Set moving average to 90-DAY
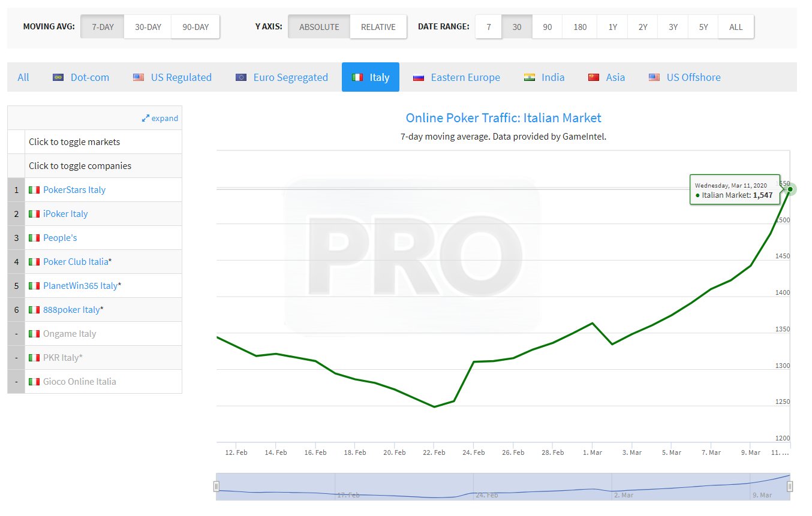The image size is (812, 516). tap(196, 27)
